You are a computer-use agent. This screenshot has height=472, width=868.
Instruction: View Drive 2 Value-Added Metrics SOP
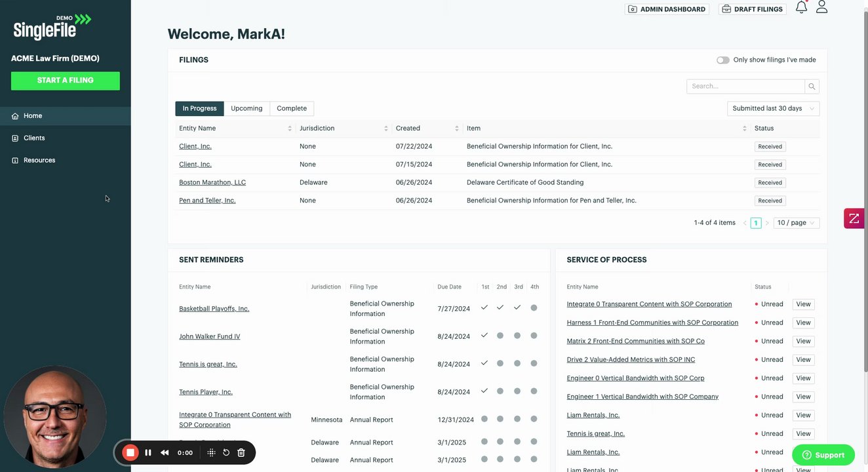[x=804, y=359]
